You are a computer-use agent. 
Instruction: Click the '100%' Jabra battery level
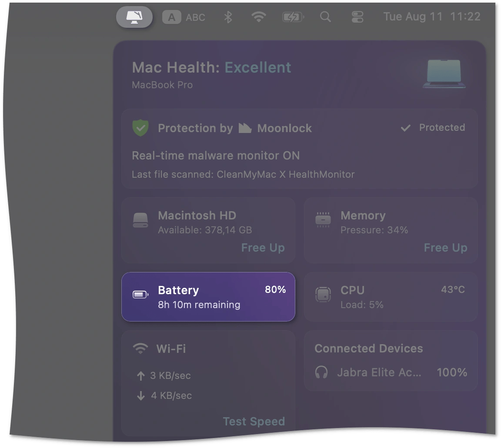click(452, 372)
